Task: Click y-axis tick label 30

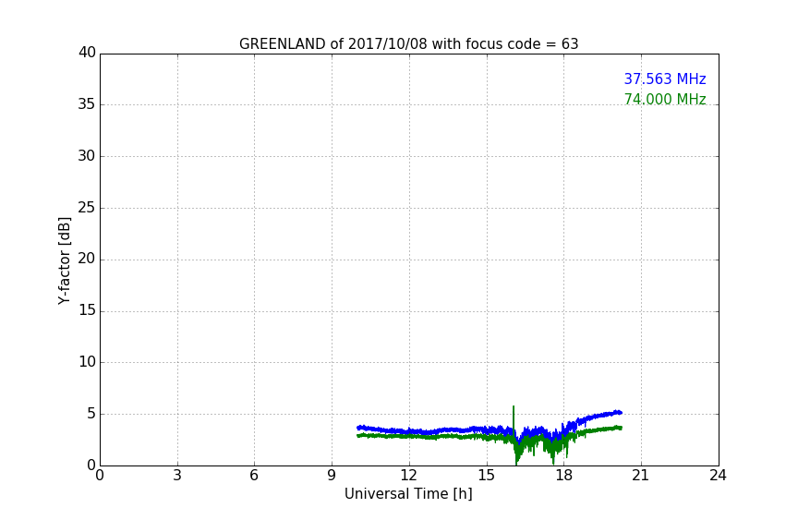Action: tap(87, 156)
